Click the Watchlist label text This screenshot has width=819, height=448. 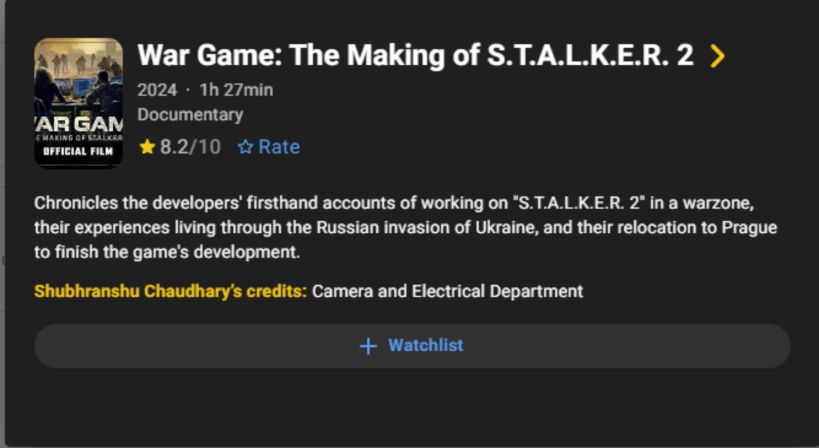point(426,346)
